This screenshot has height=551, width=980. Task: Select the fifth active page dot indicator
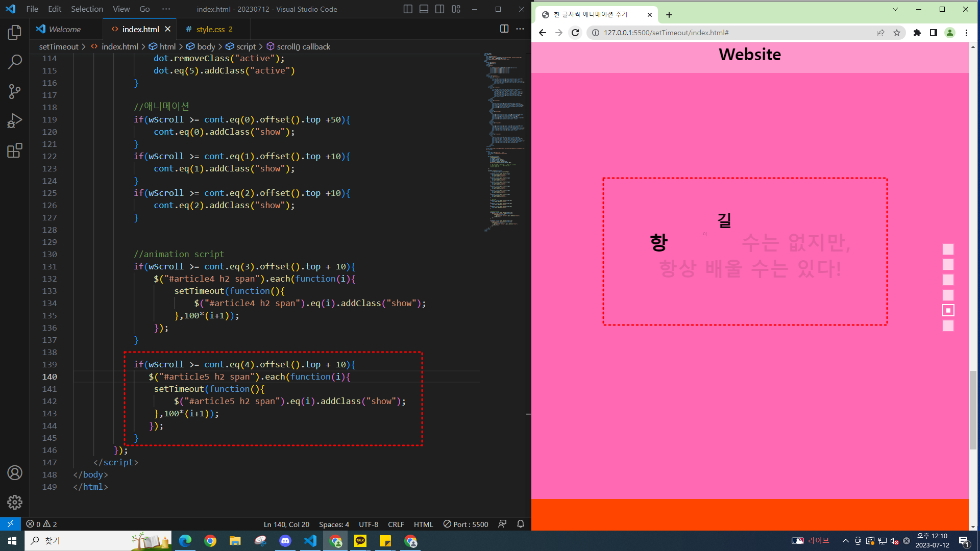click(x=948, y=311)
